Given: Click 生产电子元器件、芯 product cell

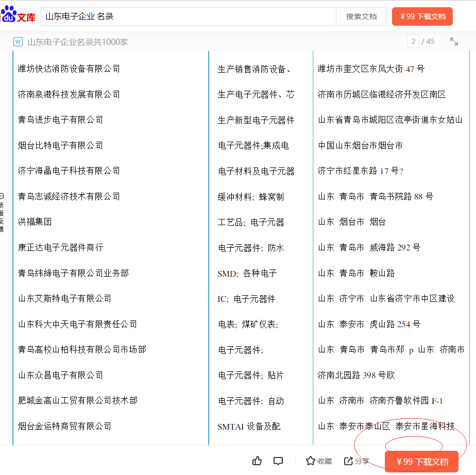Looking at the screenshot, I should click(x=256, y=95).
